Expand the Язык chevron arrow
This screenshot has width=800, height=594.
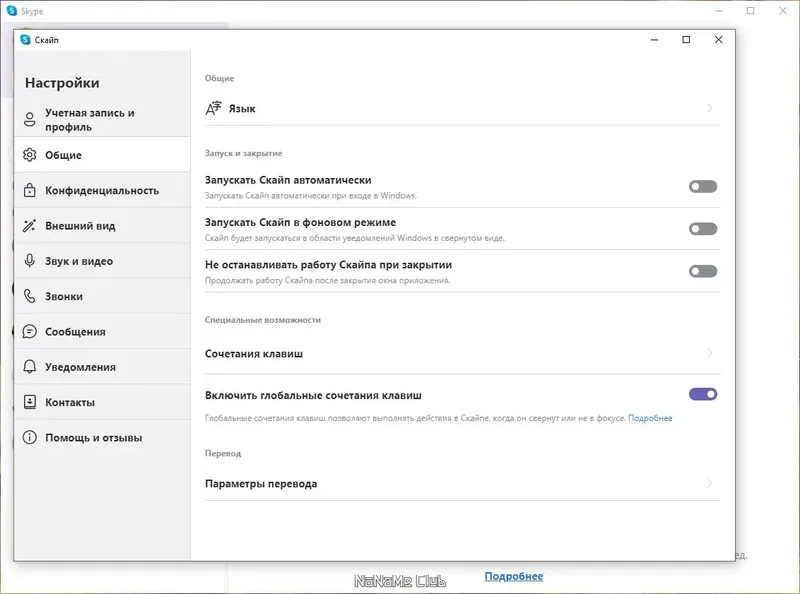click(x=710, y=108)
